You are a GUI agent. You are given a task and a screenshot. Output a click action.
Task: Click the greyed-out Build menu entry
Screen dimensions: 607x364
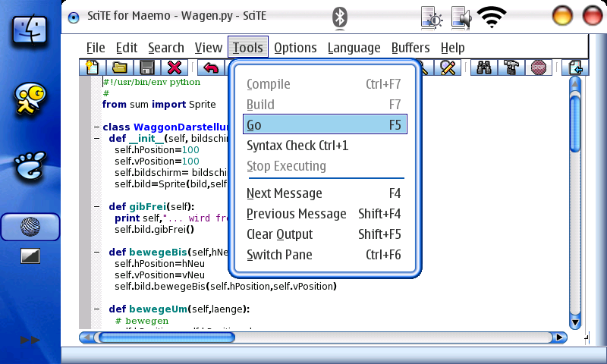click(x=325, y=105)
